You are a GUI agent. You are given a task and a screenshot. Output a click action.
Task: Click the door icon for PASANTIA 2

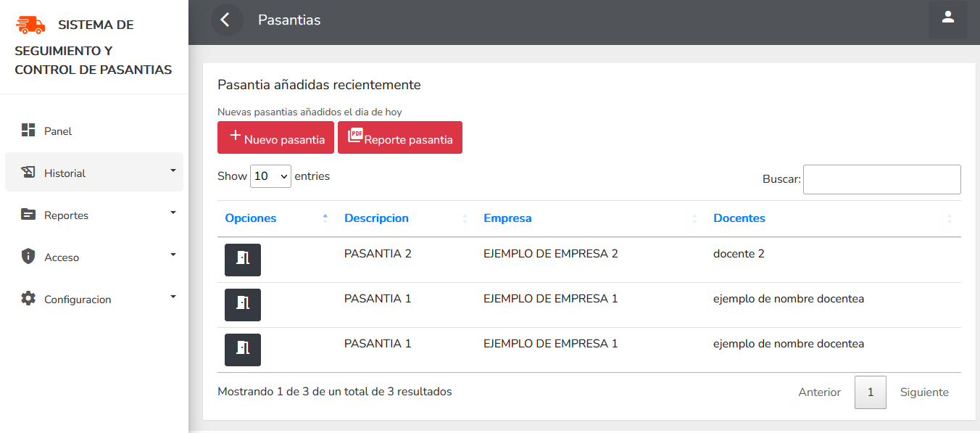tap(243, 260)
